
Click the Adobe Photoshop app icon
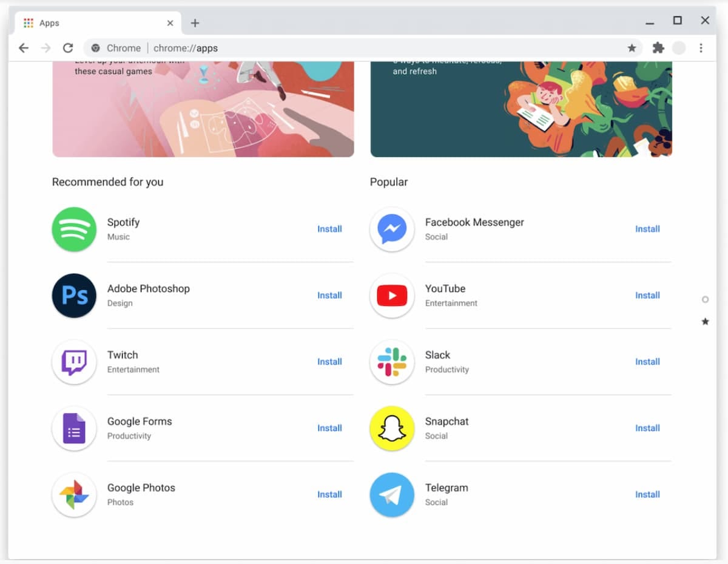pos(74,296)
